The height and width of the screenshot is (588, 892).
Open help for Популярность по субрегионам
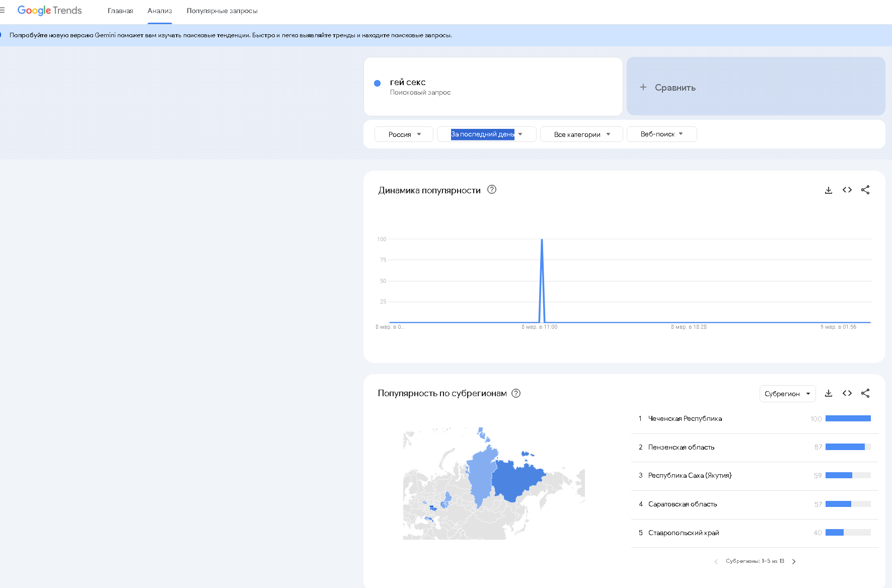pyautogui.click(x=516, y=393)
